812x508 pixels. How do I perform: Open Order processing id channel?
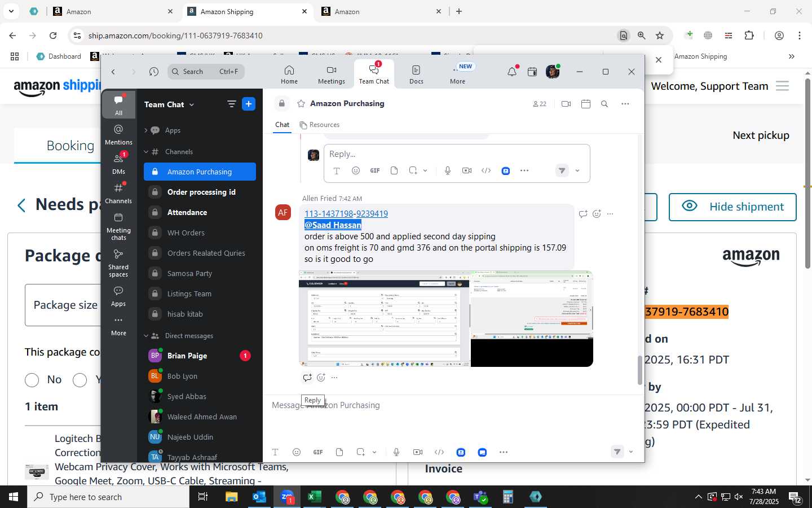click(x=200, y=192)
